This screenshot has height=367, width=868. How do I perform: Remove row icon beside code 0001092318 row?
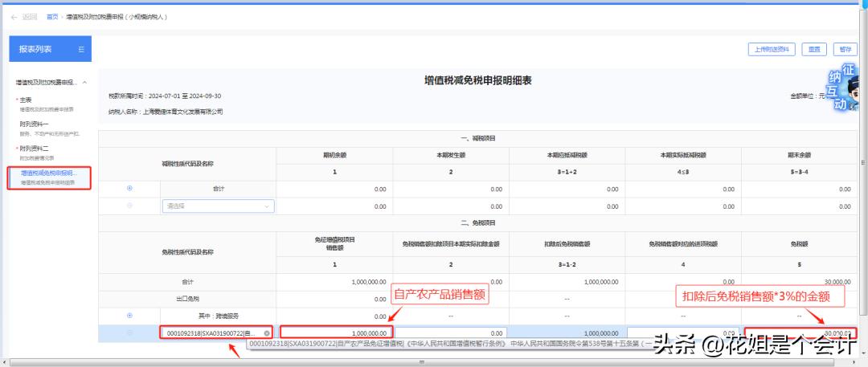[130, 332]
